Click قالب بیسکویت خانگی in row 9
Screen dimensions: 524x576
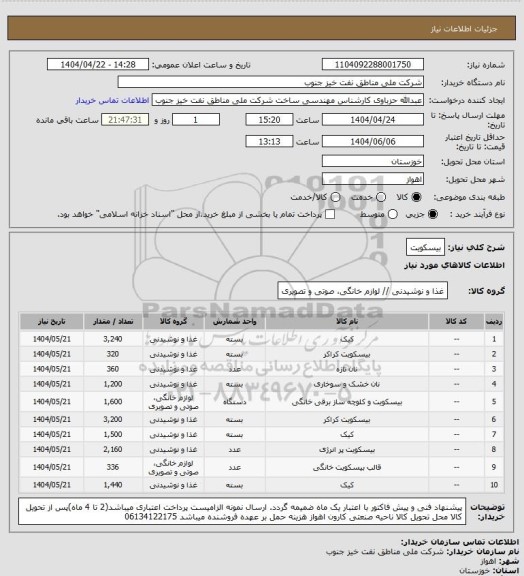point(347,468)
